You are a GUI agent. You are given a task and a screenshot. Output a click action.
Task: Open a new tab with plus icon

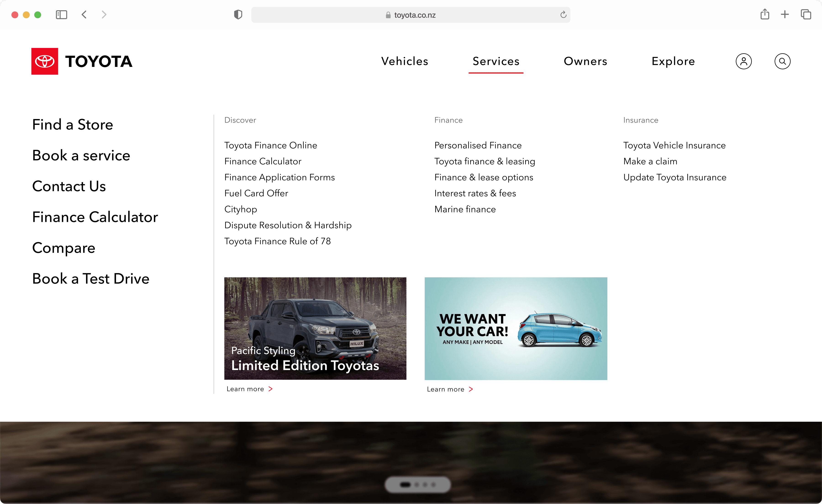coord(785,15)
